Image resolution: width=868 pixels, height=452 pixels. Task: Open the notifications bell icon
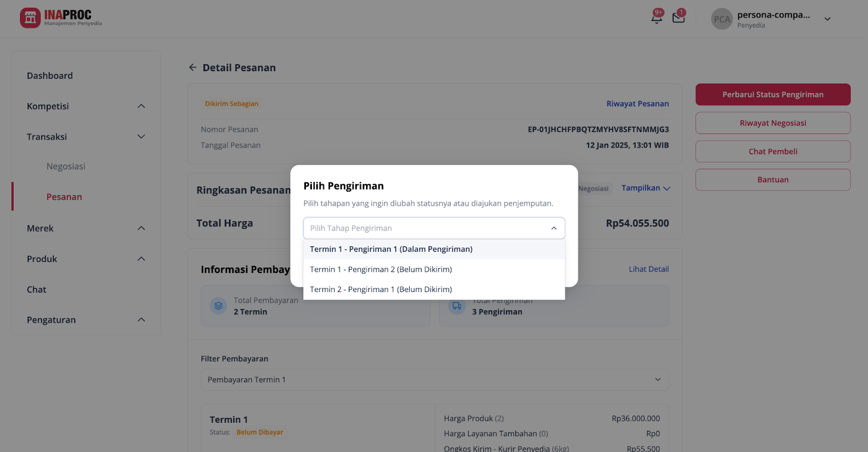pyautogui.click(x=656, y=18)
